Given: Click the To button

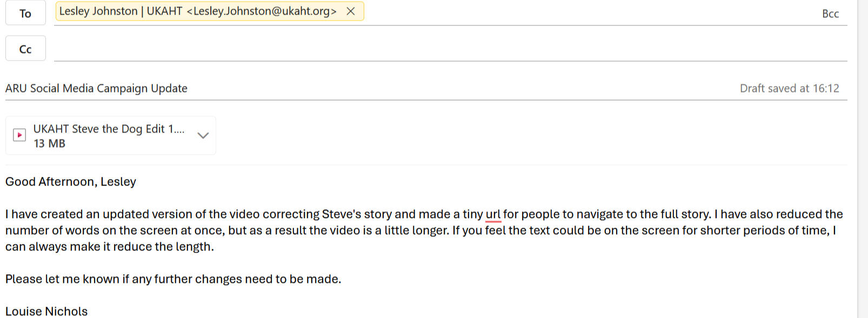Looking at the screenshot, I should point(25,14).
